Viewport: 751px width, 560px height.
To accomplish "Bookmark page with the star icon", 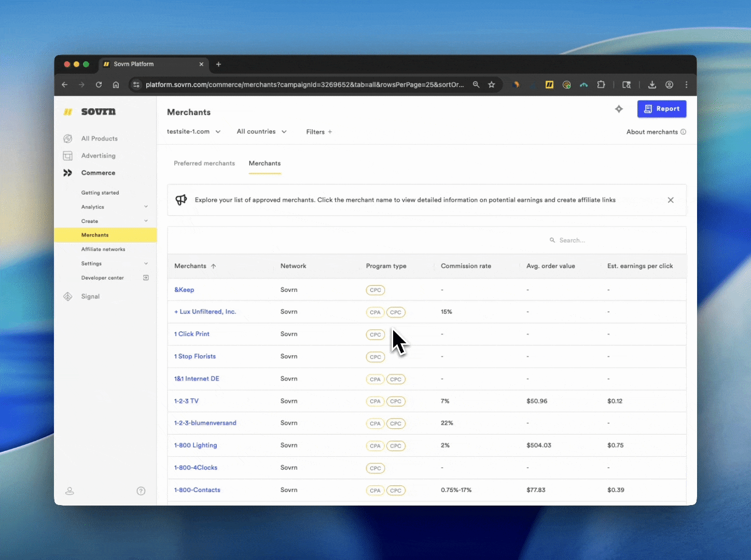I will [x=492, y=85].
